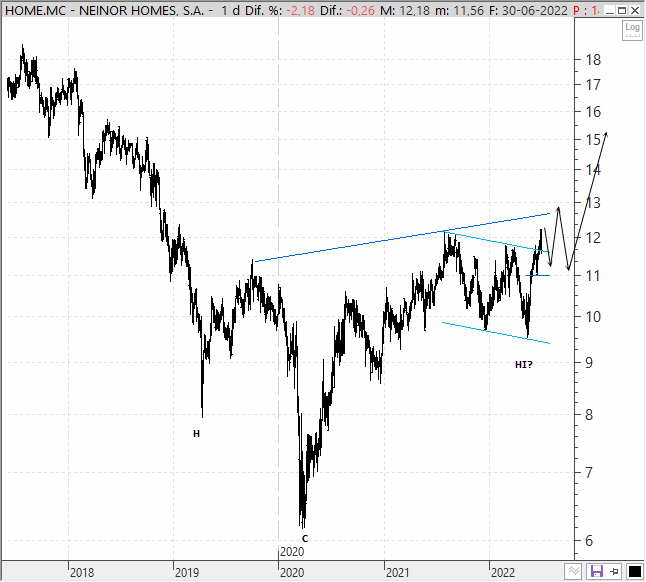Click the 7 price axis label
Viewport: 646px width, 582px height.
point(589,472)
